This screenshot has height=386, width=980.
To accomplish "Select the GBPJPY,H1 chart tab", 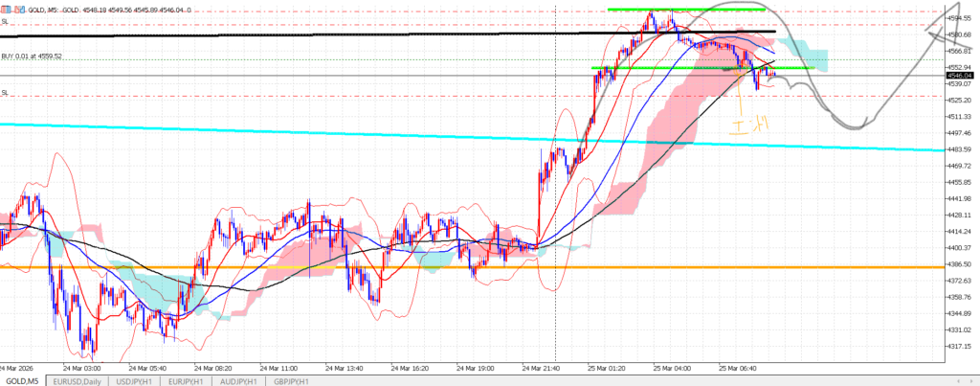I will [289, 380].
